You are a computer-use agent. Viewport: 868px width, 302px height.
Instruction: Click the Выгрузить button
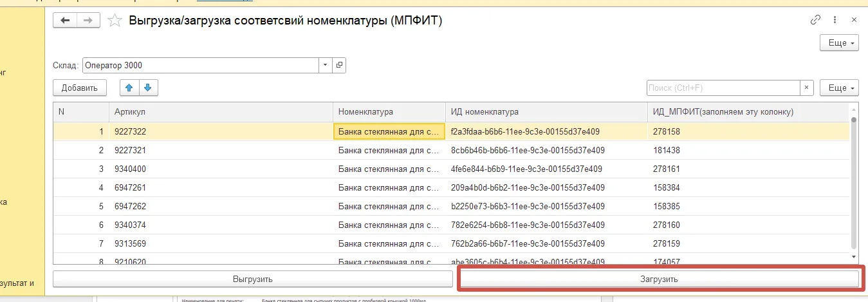coord(253,279)
